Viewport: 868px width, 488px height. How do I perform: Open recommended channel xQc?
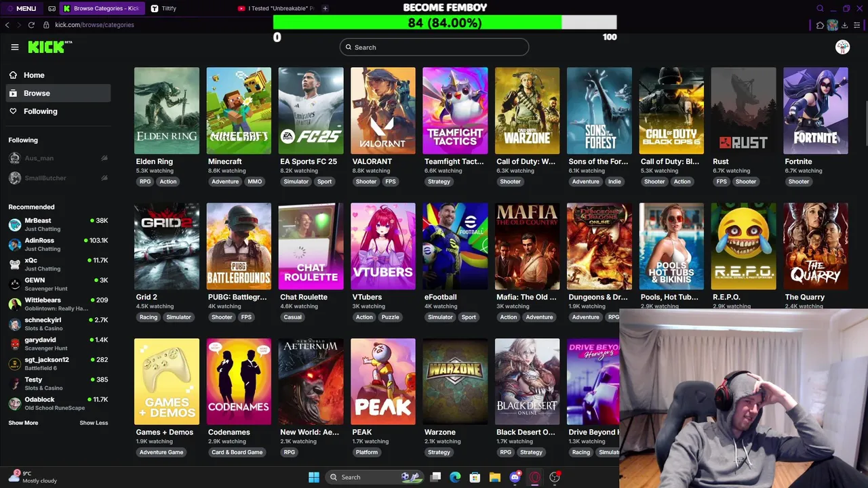pos(58,264)
